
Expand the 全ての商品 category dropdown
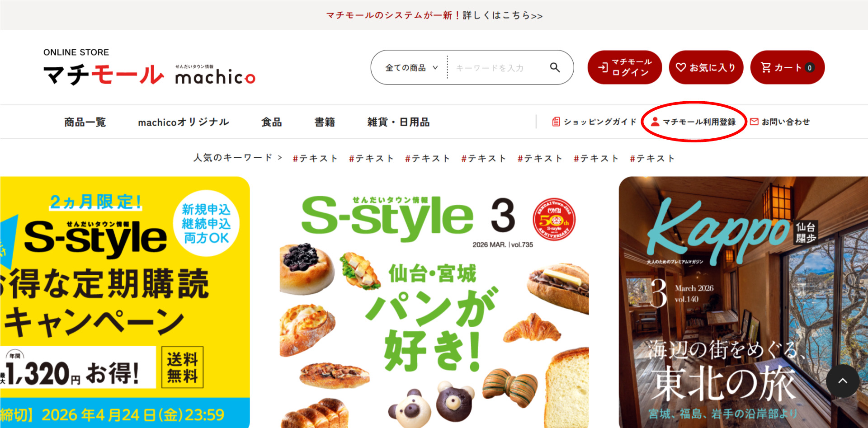coord(411,68)
